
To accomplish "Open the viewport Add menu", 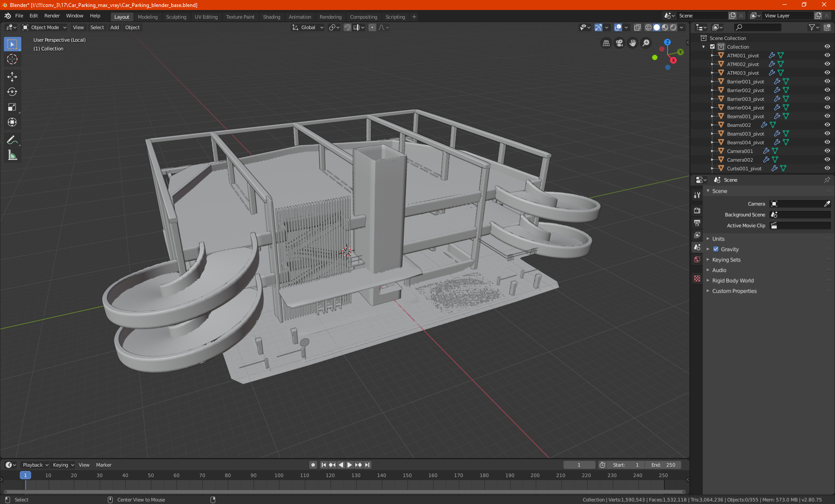I will [x=115, y=27].
